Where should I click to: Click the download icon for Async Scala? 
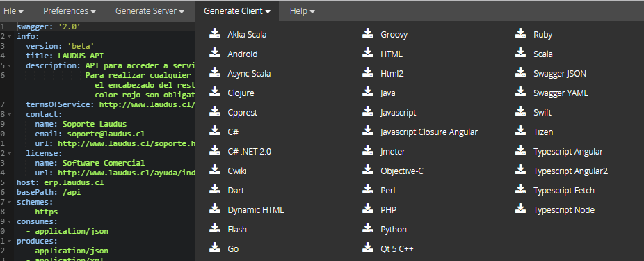pos(215,72)
